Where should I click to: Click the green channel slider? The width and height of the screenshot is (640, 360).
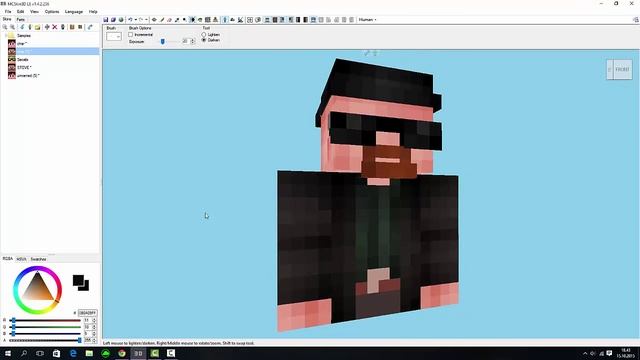pyautogui.click(x=45, y=327)
